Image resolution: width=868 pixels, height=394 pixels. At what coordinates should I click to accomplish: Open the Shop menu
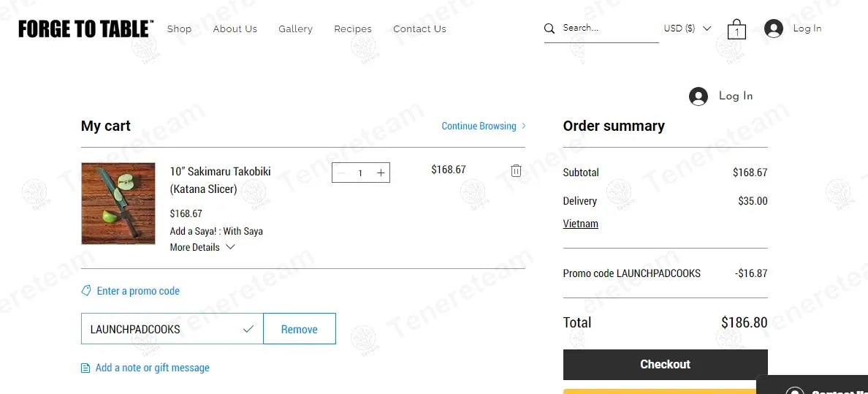179,29
